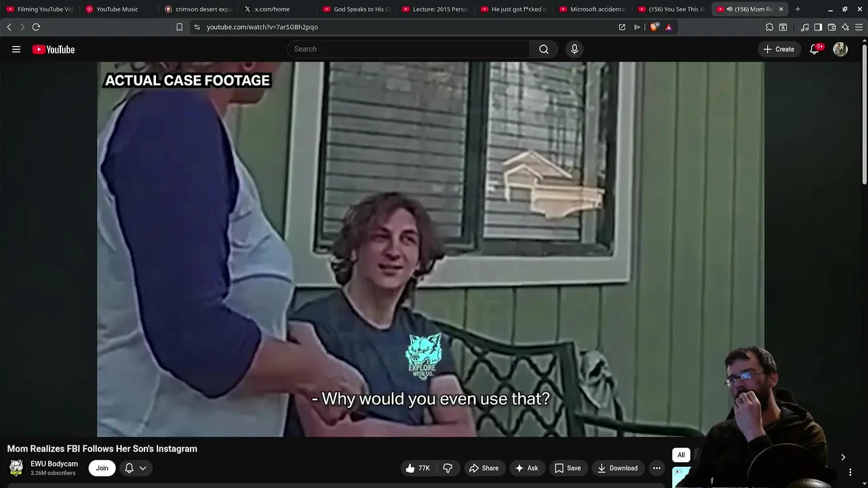Open Leo AI sparkle icon in toolbar
The width and height of the screenshot is (868, 488).
pyautogui.click(x=845, y=27)
